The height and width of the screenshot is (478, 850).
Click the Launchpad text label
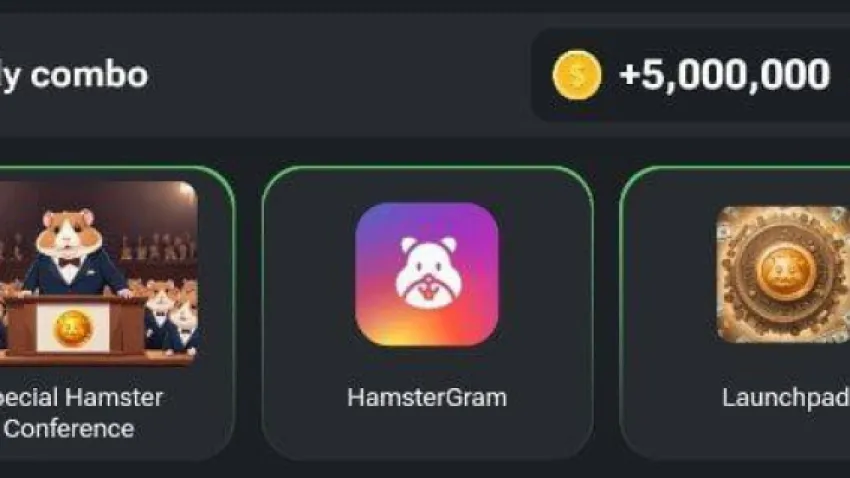[x=785, y=398]
